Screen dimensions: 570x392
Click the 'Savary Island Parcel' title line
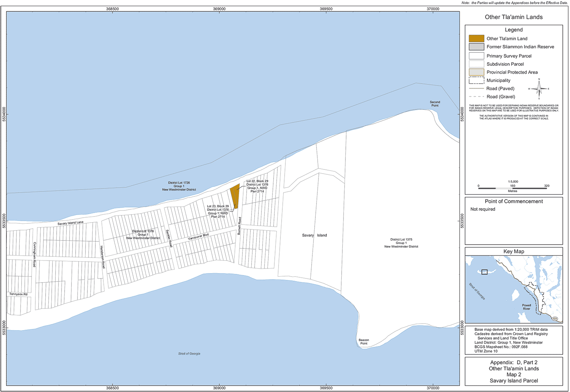pyautogui.click(x=514, y=381)
